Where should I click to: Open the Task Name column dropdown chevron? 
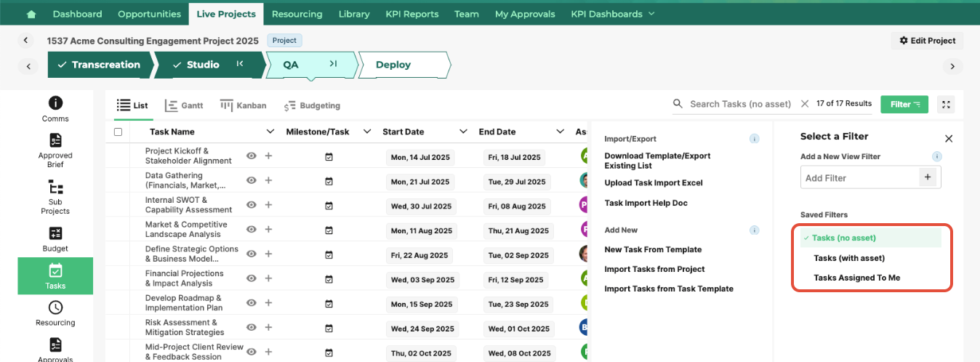[270, 132]
